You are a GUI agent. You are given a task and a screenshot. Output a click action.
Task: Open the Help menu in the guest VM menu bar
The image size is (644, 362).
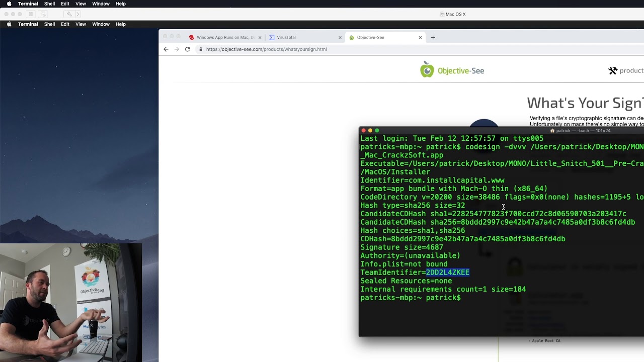[x=120, y=24]
